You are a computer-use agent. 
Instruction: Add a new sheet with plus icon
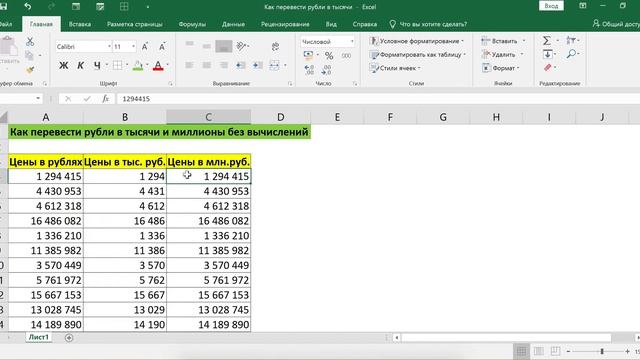pos(69,338)
